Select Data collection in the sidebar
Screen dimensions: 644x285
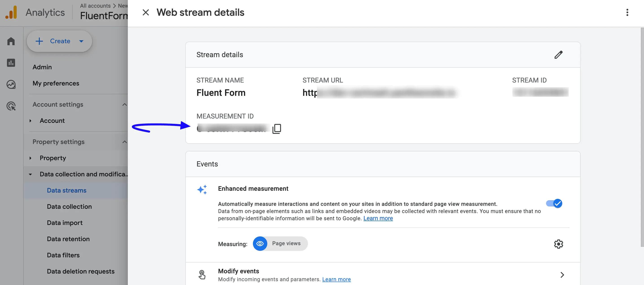pos(69,207)
